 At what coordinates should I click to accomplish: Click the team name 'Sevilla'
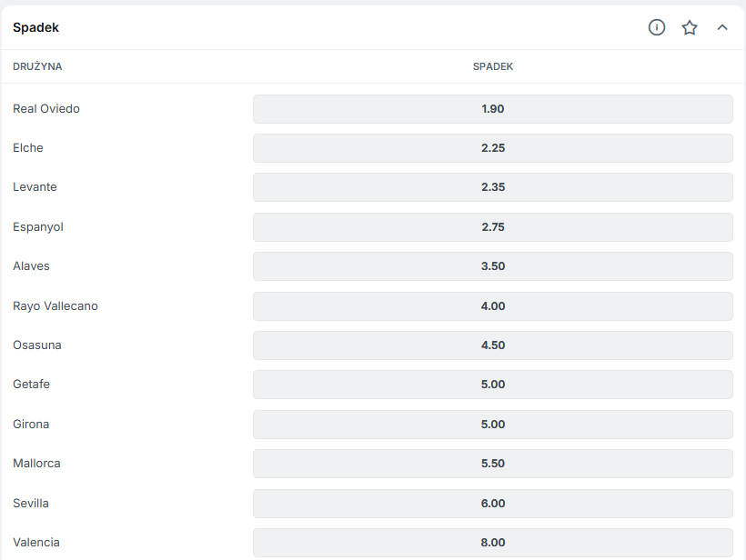pyautogui.click(x=31, y=503)
